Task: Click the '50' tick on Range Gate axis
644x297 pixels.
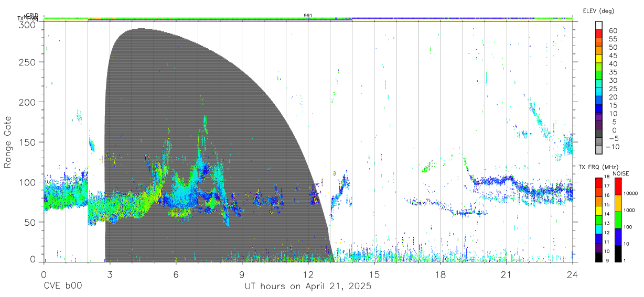Action: 29,222
